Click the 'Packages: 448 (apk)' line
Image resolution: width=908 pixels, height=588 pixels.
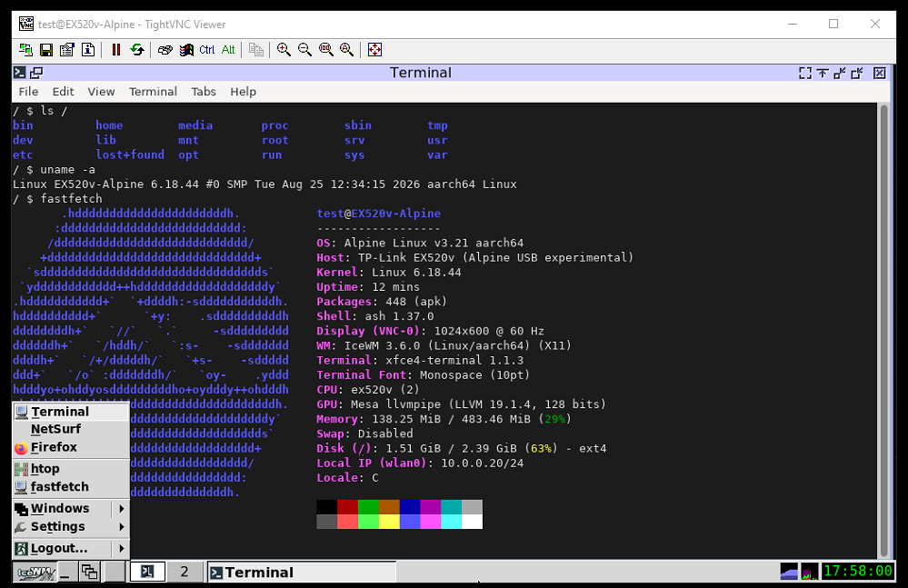tap(382, 302)
